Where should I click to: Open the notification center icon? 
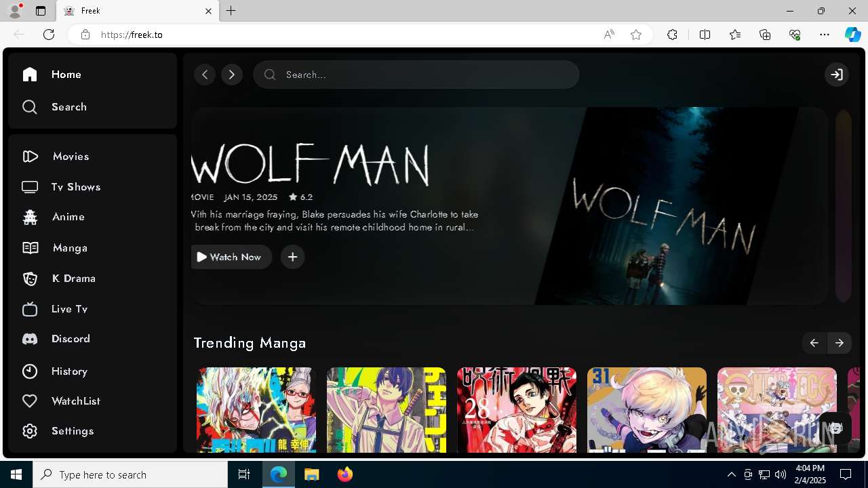846,474
